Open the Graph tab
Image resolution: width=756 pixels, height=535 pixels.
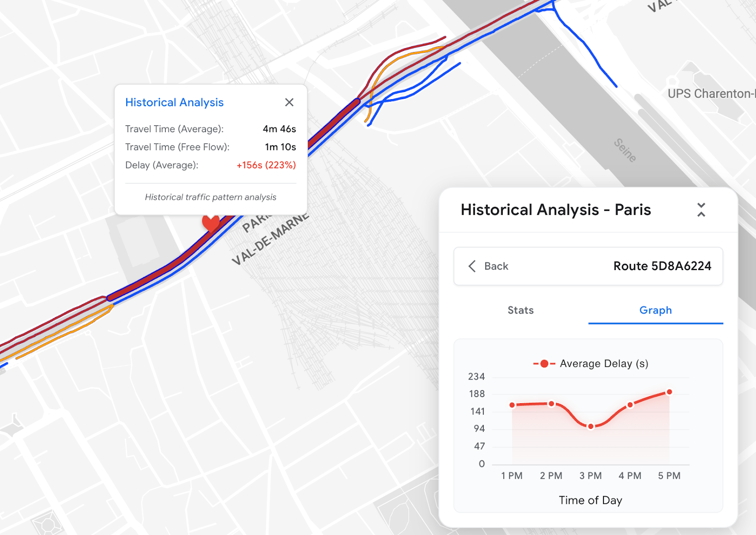pyautogui.click(x=655, y=310)
